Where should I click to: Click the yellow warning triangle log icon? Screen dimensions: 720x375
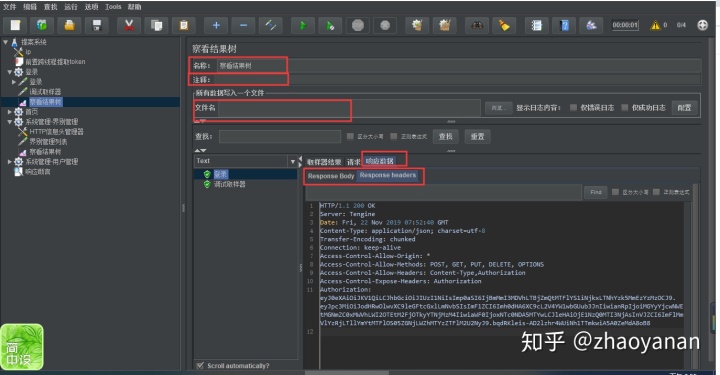655,25
